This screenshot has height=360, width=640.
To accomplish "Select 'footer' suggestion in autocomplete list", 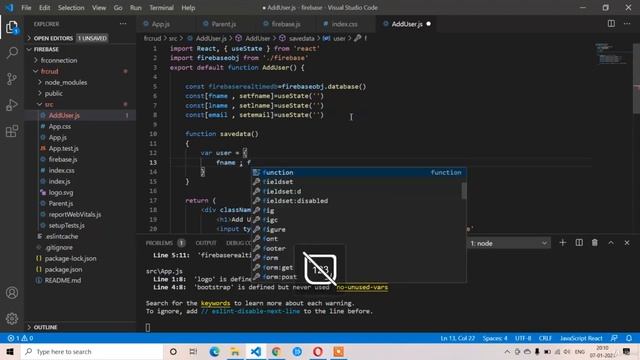I will tap(358, 248).
